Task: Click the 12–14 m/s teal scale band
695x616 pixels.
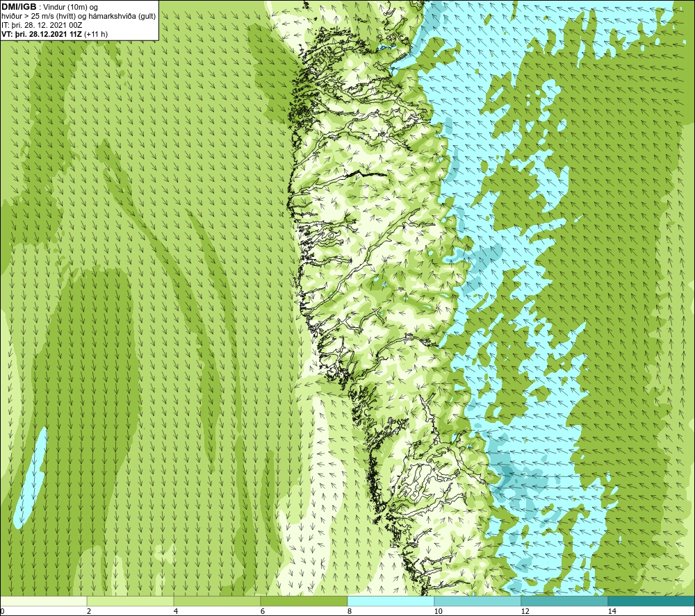Action: 564,601
